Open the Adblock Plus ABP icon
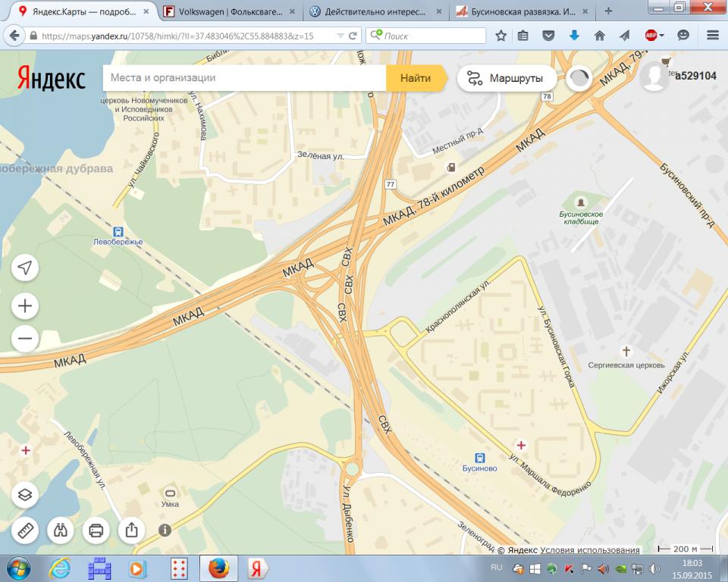Viewport: 728px width, 582px height. coord(651,36)
